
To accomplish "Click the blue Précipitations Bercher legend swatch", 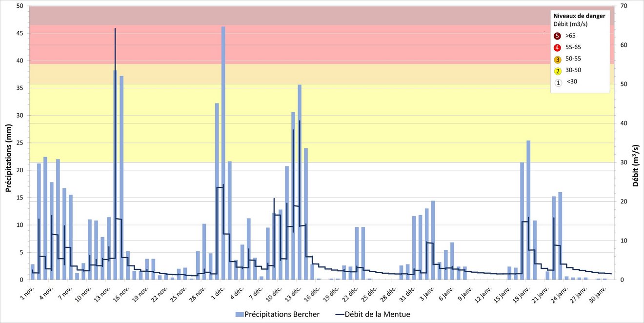I will [239, 315].
